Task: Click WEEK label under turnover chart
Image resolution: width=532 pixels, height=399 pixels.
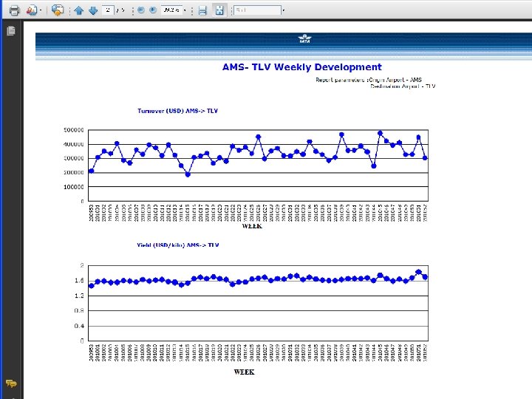Action: coord(252,226)
